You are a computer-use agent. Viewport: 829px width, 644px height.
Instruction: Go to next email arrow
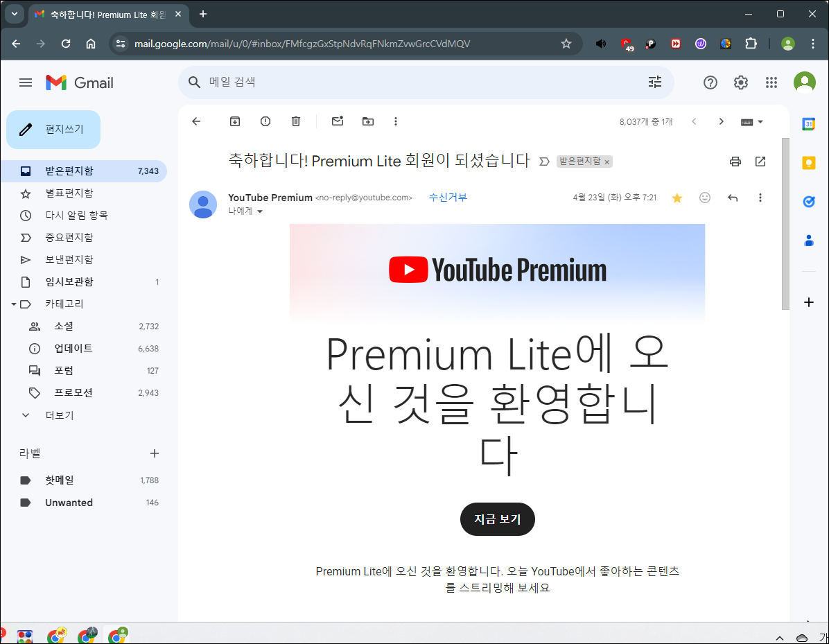(x=721, y=121)
